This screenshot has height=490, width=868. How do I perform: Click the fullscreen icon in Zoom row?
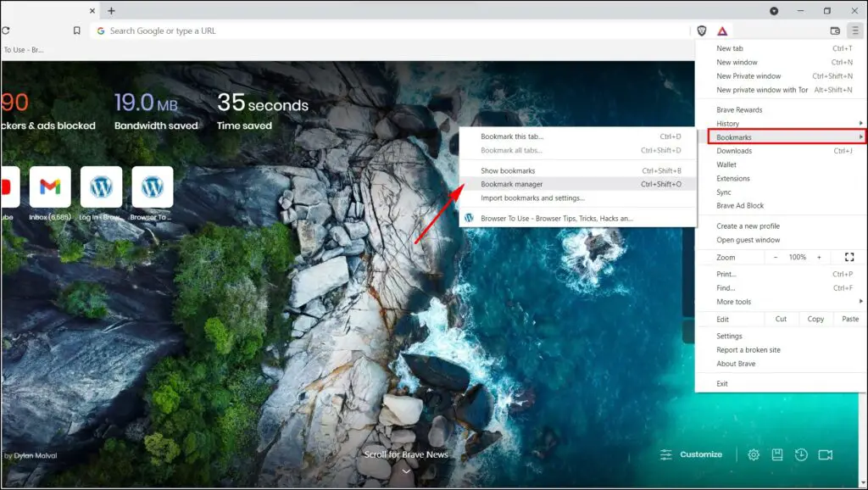pos(849,257)
